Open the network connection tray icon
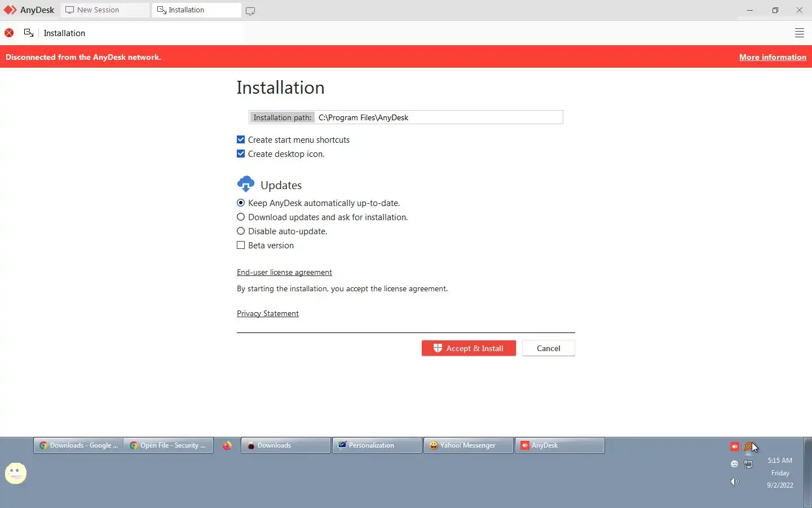812x508 pixels. [748, 464]
